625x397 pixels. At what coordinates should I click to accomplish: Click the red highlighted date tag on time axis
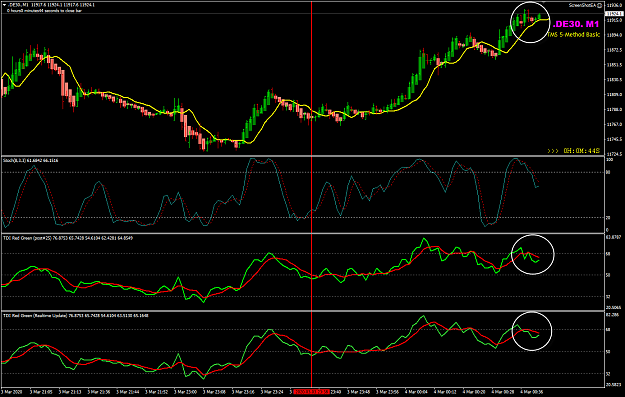coord(312,392)
